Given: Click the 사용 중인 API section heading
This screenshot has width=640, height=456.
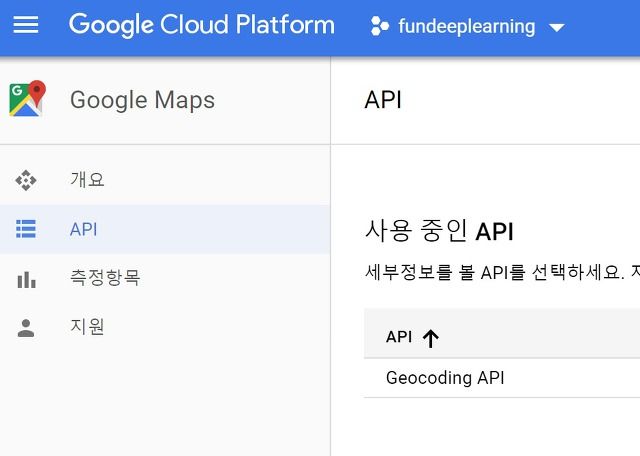Looking at the screenshot, I should click(439, 231).
